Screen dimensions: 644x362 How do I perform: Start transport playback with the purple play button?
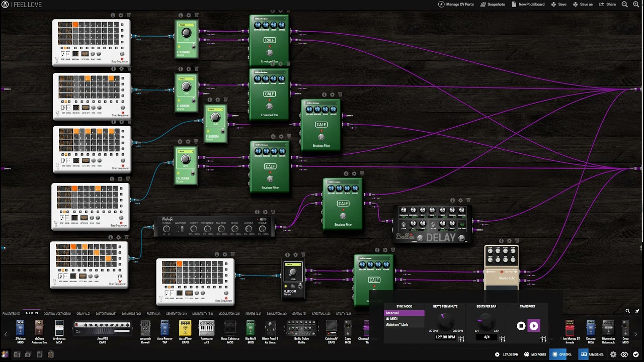tap(534, 326)
